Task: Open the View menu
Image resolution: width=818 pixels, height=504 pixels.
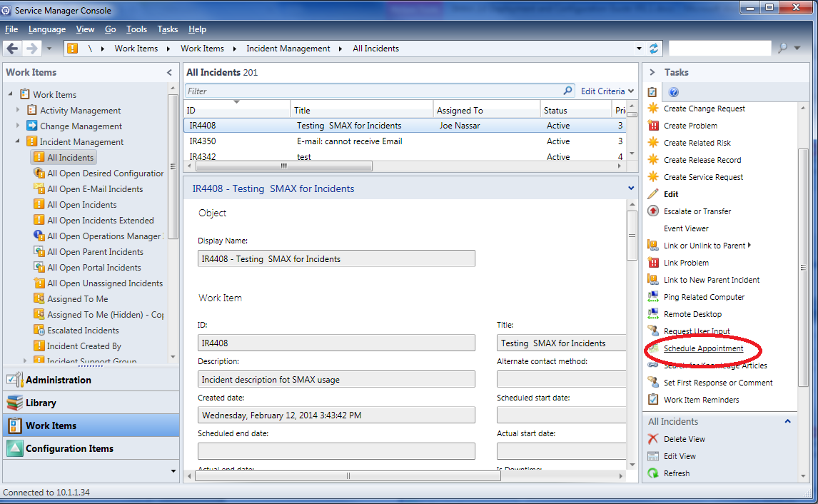Action: [85, 29]
